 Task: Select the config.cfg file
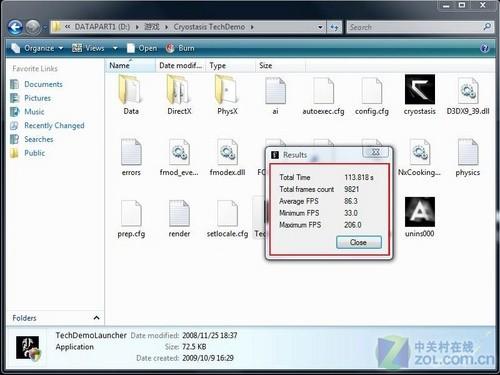tap(372, 96)
